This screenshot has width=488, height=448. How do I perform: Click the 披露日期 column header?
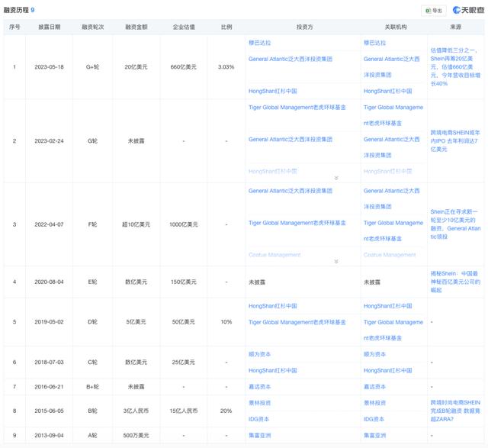pyautogui.click(x=49, y=27)
